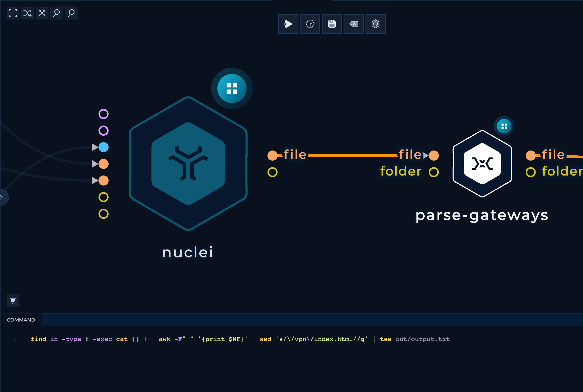Switch to the COMMAND tab

21,320
